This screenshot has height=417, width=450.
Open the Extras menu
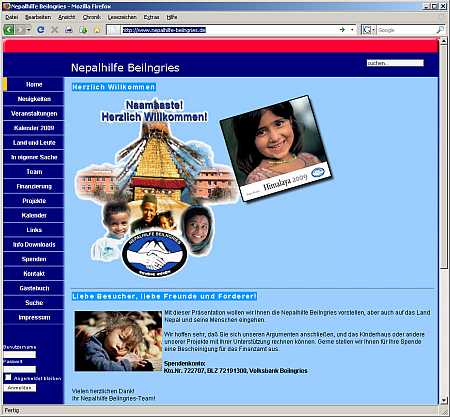151,17
